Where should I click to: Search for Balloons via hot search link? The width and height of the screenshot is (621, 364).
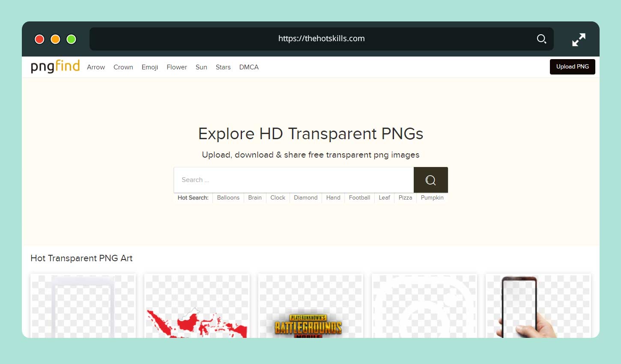(228, 197)
